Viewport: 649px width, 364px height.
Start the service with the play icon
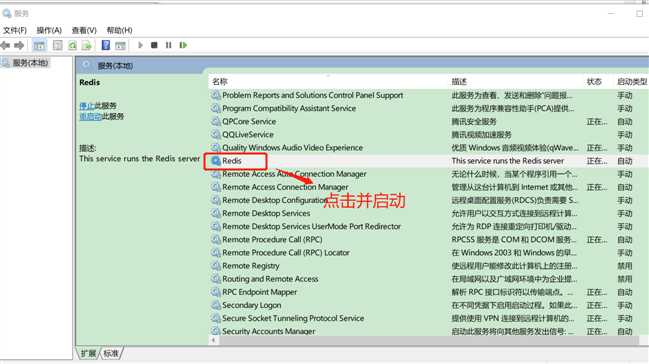click(140, 45)
